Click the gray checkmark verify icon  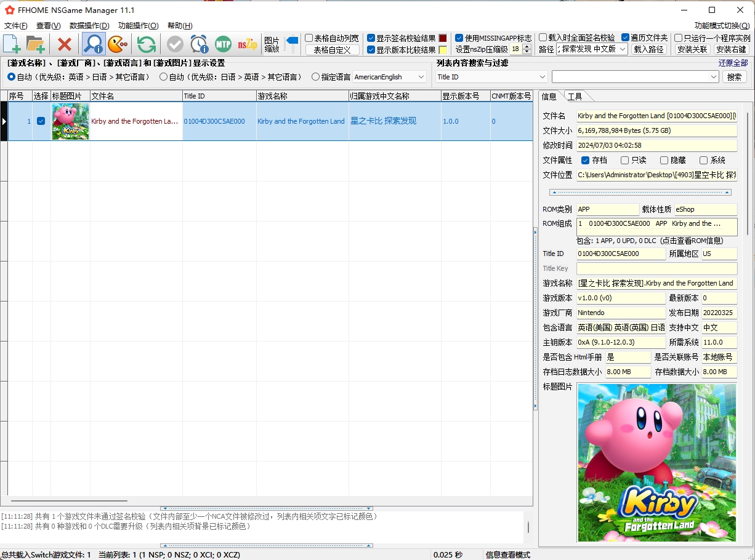coord(176,44)
